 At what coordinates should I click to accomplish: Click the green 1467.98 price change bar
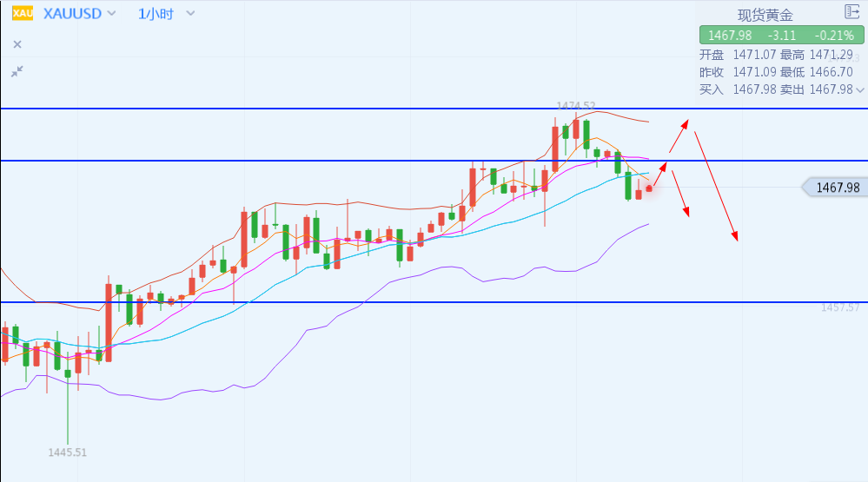coord(782,36)
